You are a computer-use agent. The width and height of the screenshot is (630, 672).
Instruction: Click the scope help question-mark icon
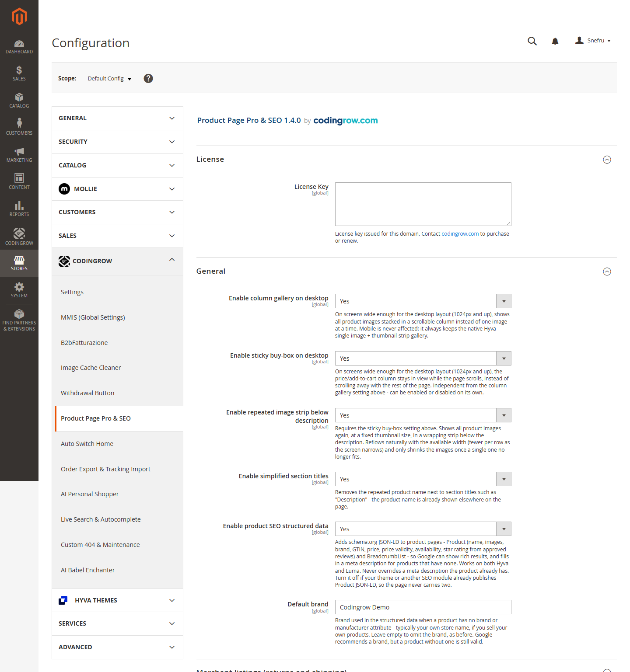[148, 78]
